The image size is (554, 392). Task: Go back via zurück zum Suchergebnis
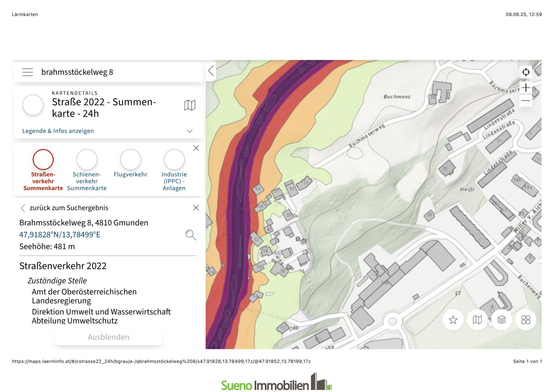pos(65,208)
